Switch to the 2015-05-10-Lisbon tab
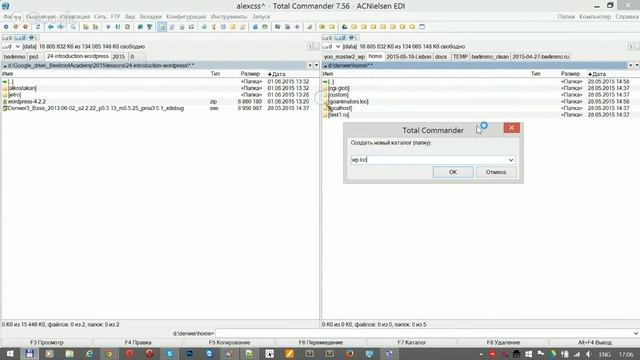640x360 pixels. (409, 57)
